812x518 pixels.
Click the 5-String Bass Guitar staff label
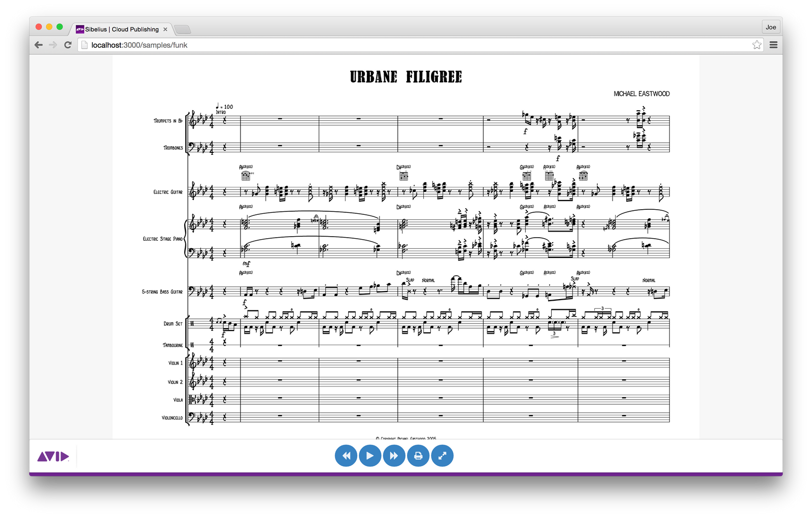click(162, 292)
